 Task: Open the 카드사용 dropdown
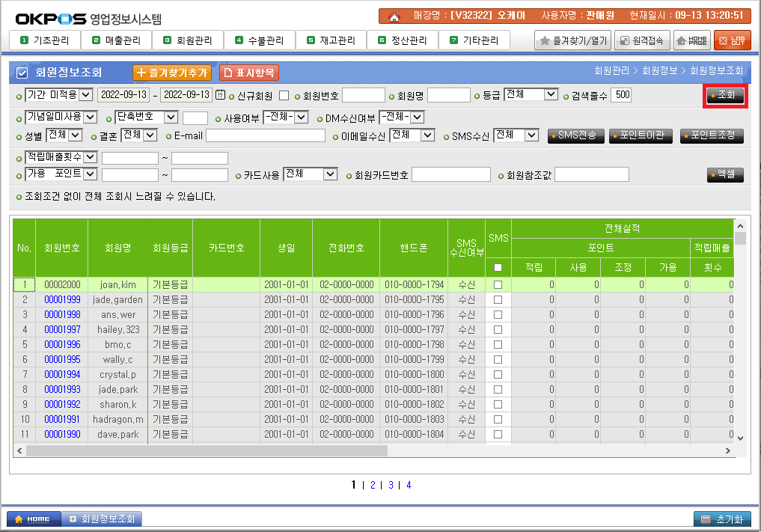311,174
